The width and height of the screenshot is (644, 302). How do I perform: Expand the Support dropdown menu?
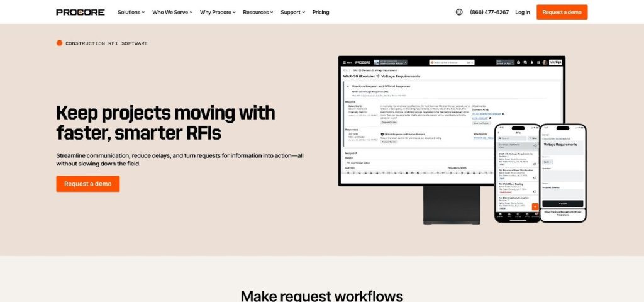(x=292, y=12)
